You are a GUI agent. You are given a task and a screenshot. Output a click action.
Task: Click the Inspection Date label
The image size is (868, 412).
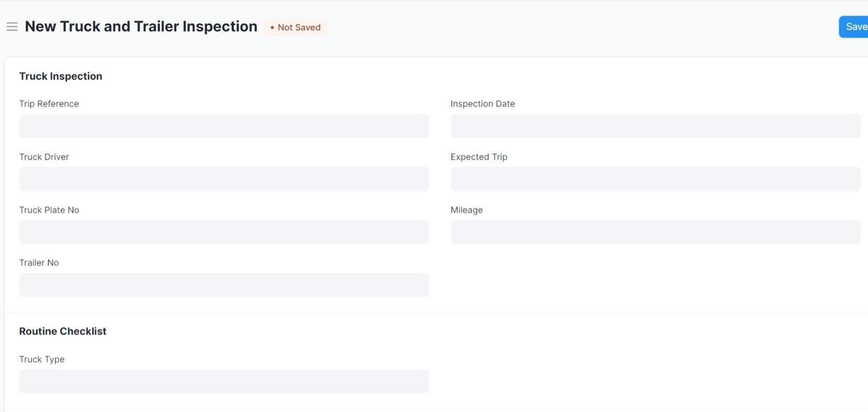483,104
